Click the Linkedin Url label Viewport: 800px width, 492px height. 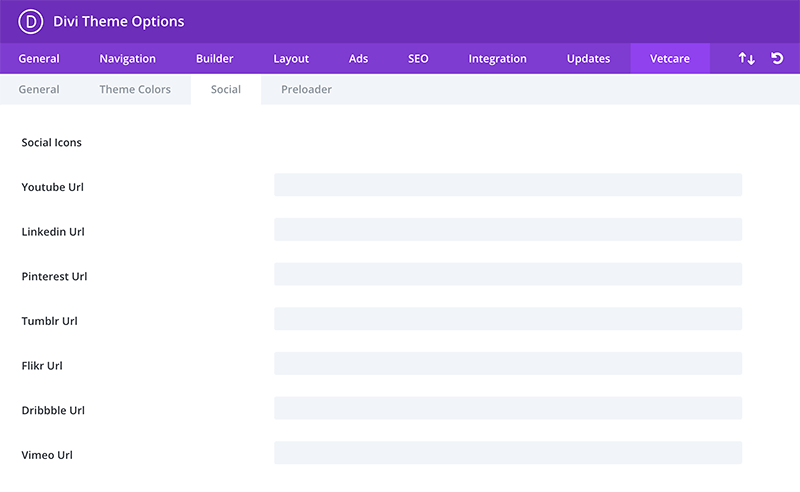[x=53, y=232]
